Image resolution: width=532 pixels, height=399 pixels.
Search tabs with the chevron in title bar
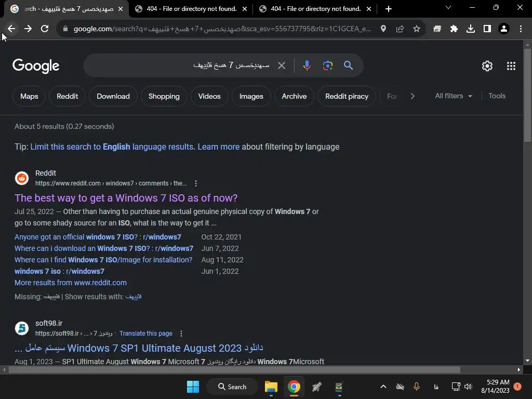(448, 7)
